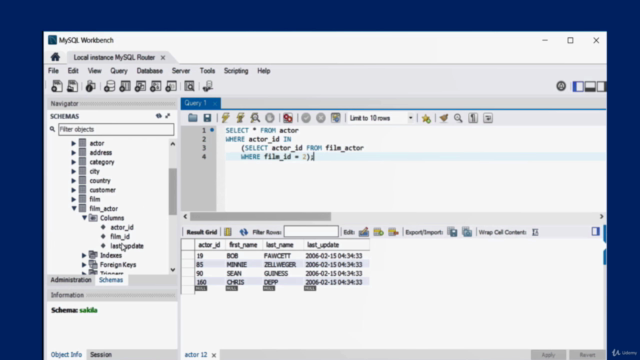Click new SQL tab toolbar icon
This screenshot has height=360, width=640.
coord(57,86)
